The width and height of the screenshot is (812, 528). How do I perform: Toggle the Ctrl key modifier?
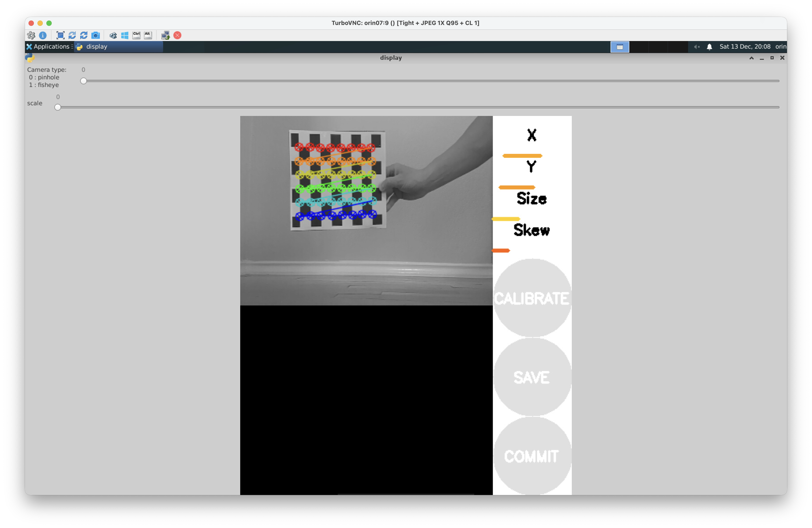click(136, 35)
